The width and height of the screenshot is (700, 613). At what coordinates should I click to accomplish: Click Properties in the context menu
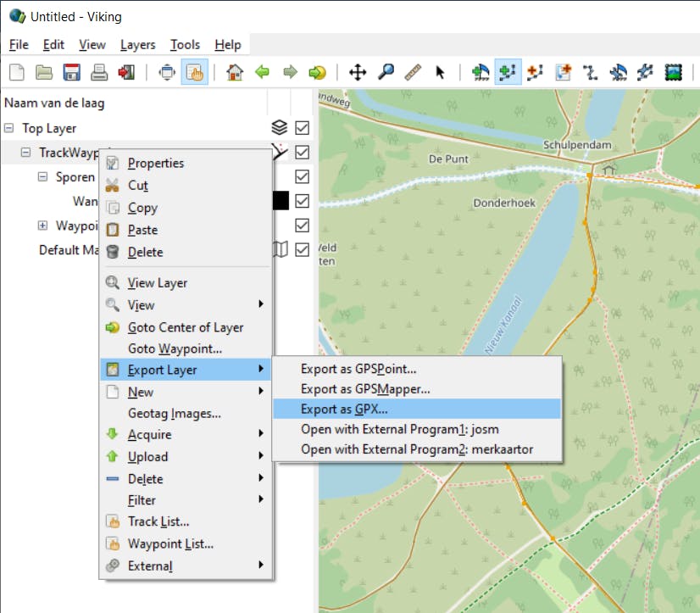[155, 164]
